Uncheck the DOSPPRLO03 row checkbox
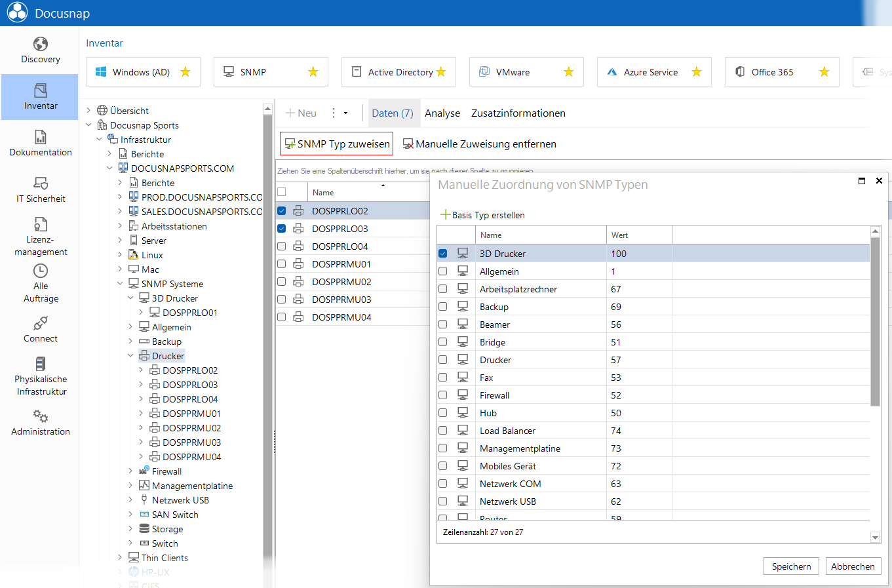This screenshot has width=892, height=588. pos(282,229)
